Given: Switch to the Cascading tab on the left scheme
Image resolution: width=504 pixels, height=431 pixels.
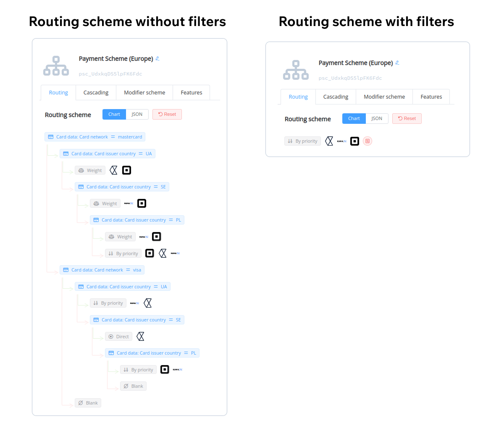Looking at the screenshot, I should click(x=96, y=92).
